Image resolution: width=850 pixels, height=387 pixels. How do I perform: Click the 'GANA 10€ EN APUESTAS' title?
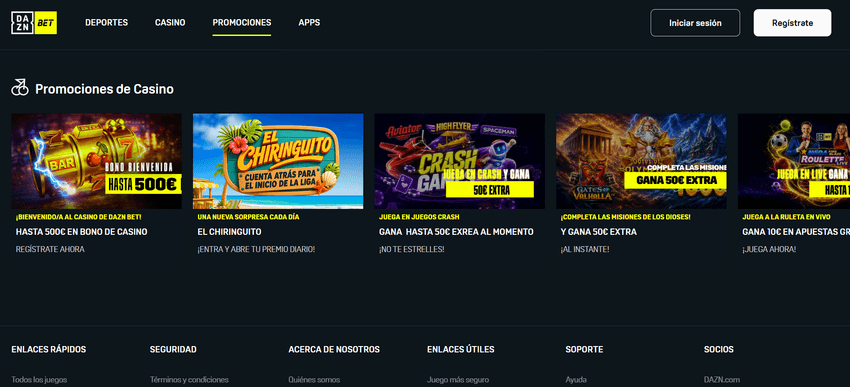coord(796,232)
